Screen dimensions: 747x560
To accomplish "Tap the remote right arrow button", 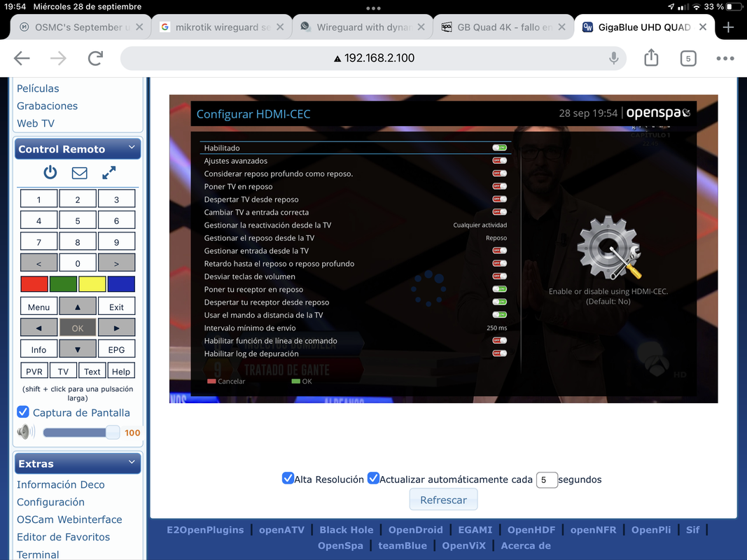I will (x=116, y=328).
